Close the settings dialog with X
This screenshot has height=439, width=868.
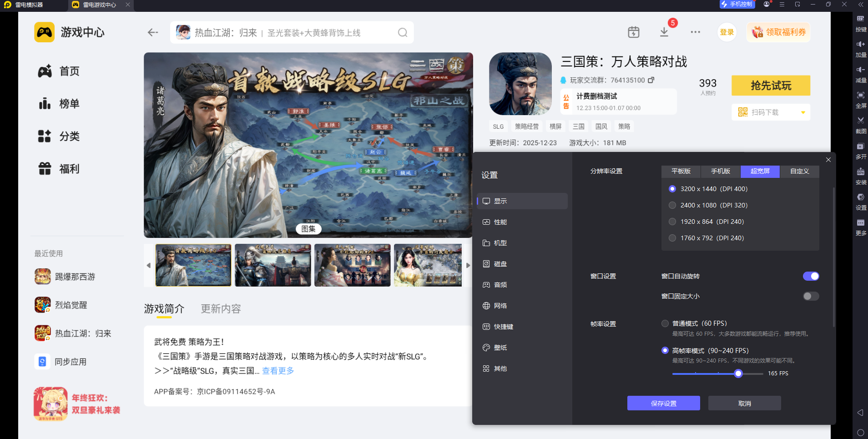coord(828,160)
